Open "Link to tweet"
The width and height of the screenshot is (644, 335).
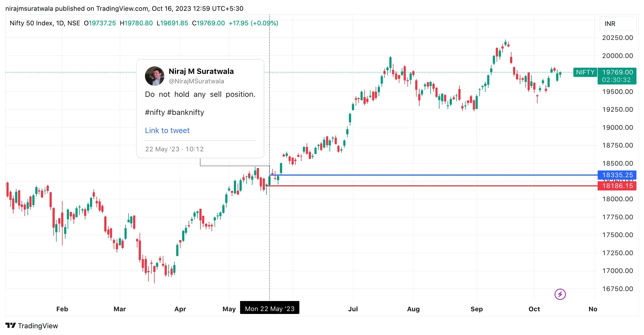(167, 130)
